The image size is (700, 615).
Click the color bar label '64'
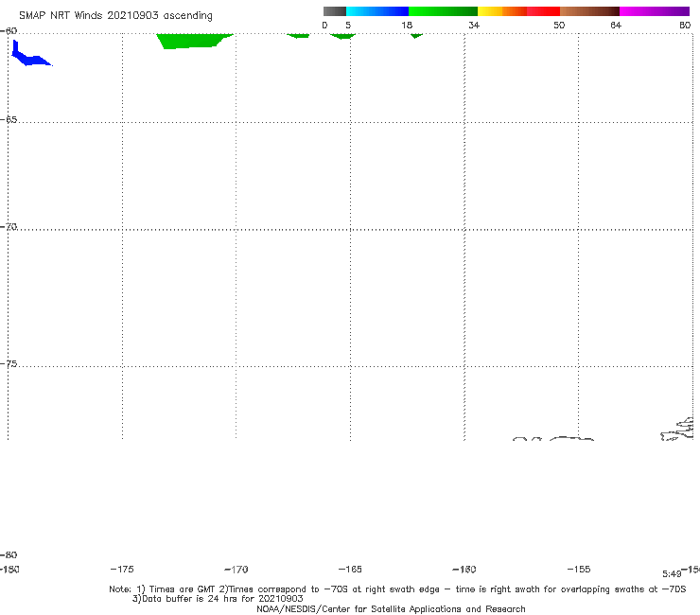[x=616, y=25]
